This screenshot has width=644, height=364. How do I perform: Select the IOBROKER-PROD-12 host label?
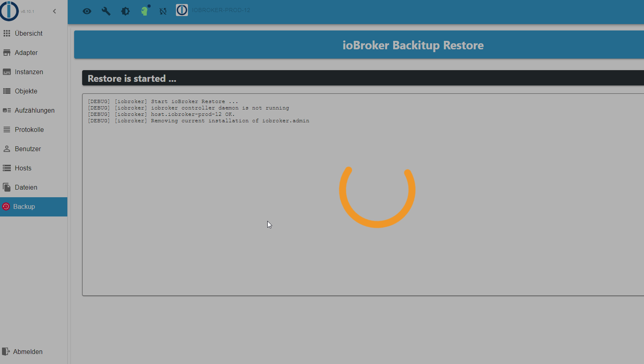[x=221, y=10]
